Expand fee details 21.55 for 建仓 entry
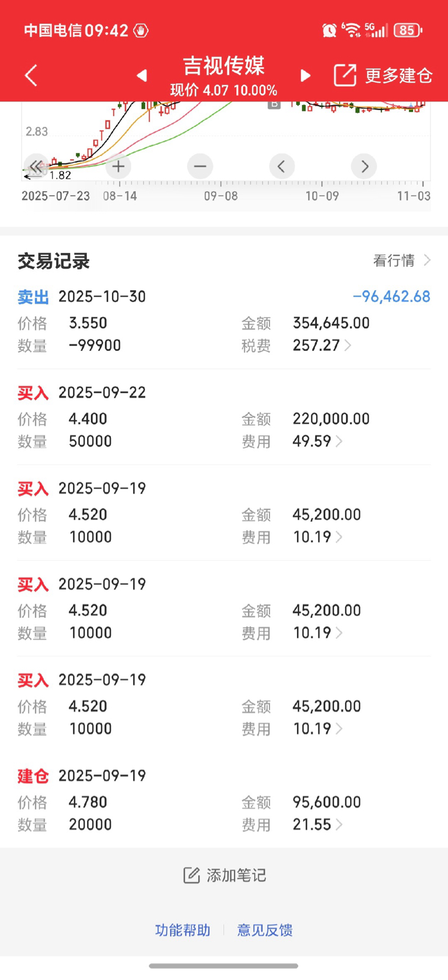The height and width of the screenshot is (980, 448). 317,824
